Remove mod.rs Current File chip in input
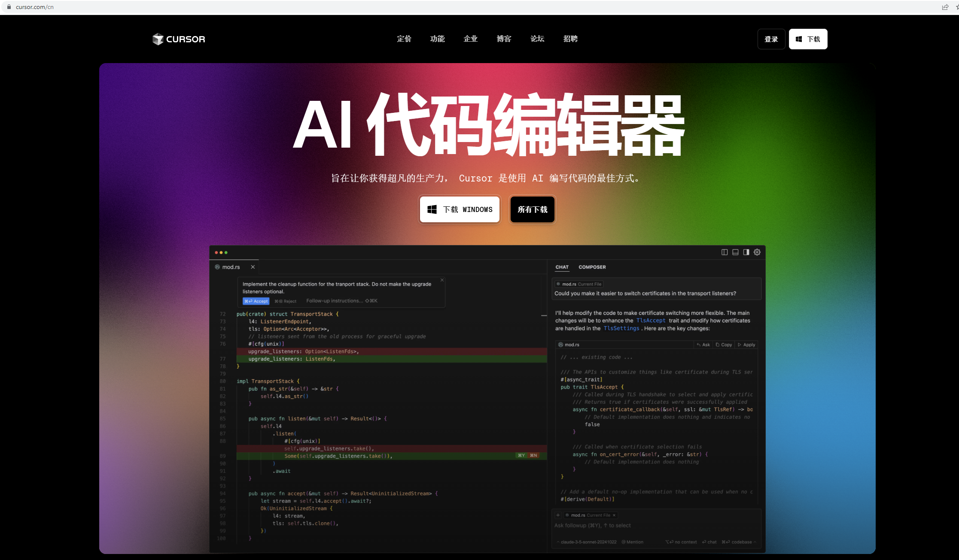The width and height of the screenshot is (959, 560). point(614,515)
